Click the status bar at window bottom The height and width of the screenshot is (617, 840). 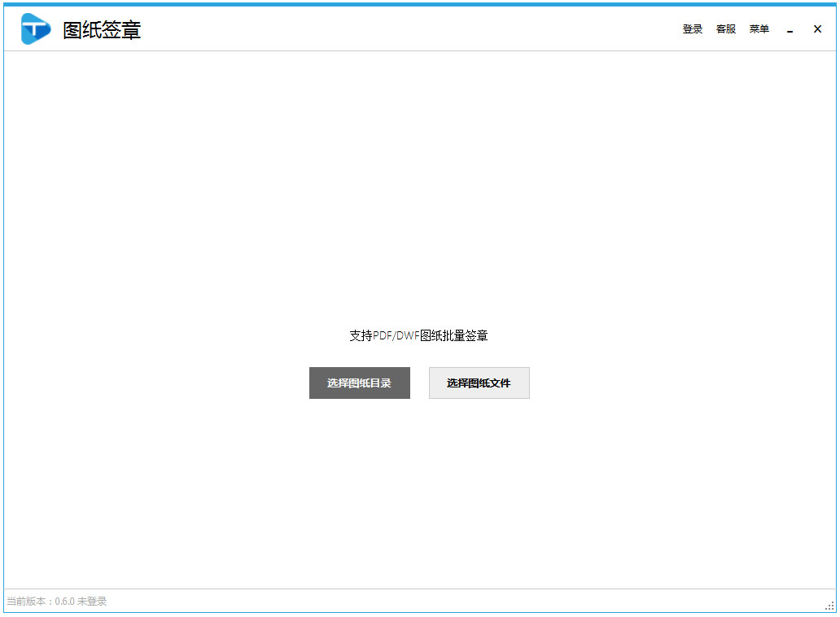(420, 601)
